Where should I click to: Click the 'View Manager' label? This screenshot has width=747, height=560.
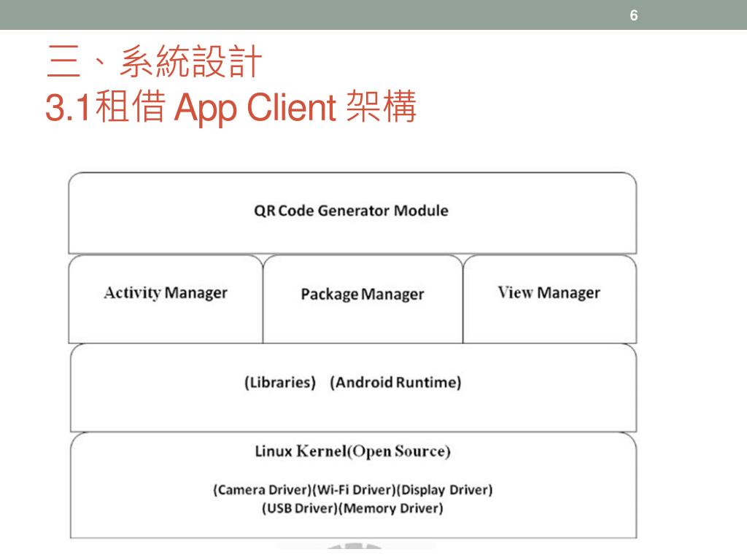click(549, 292)
